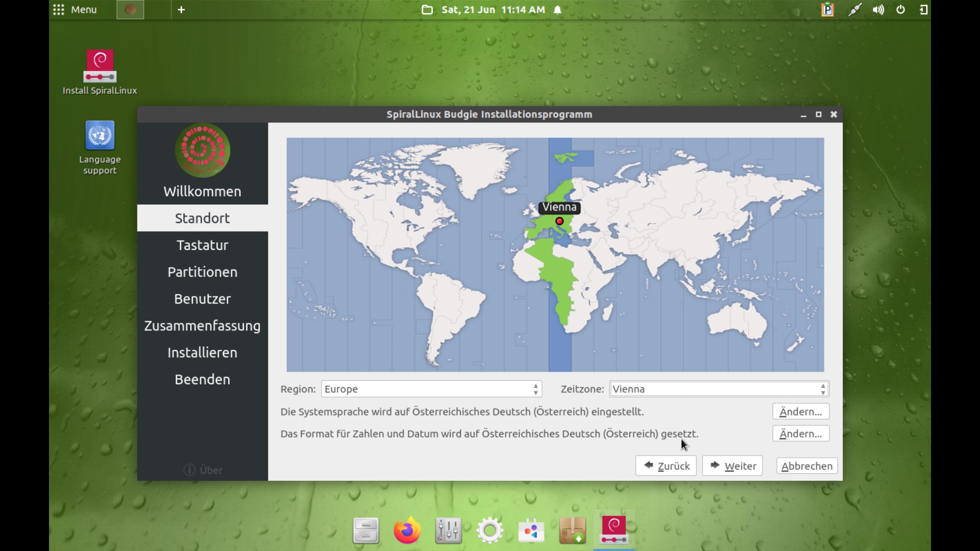Screen dimensions: 980x551
Task: Change number and date format with Ändern
Action: (x=800, y=434)
